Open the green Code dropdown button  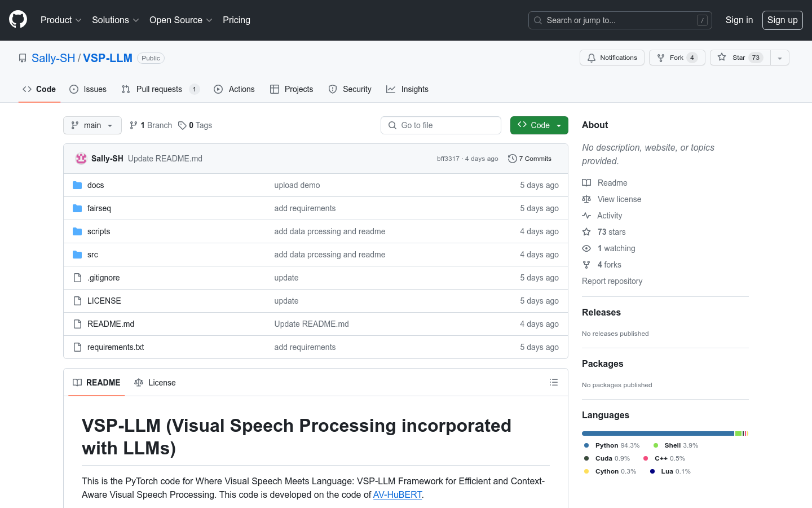point(539,125)
